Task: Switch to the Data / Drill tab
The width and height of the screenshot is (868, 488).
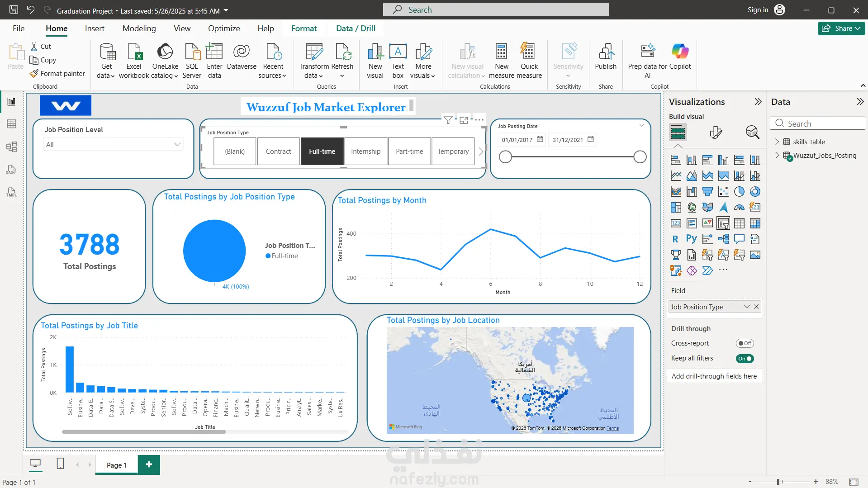Action: pos(356,28)
